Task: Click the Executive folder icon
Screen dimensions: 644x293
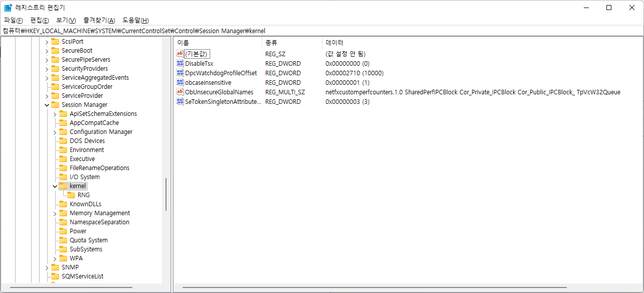Action: pyautogui.click(x=63, y=159)
